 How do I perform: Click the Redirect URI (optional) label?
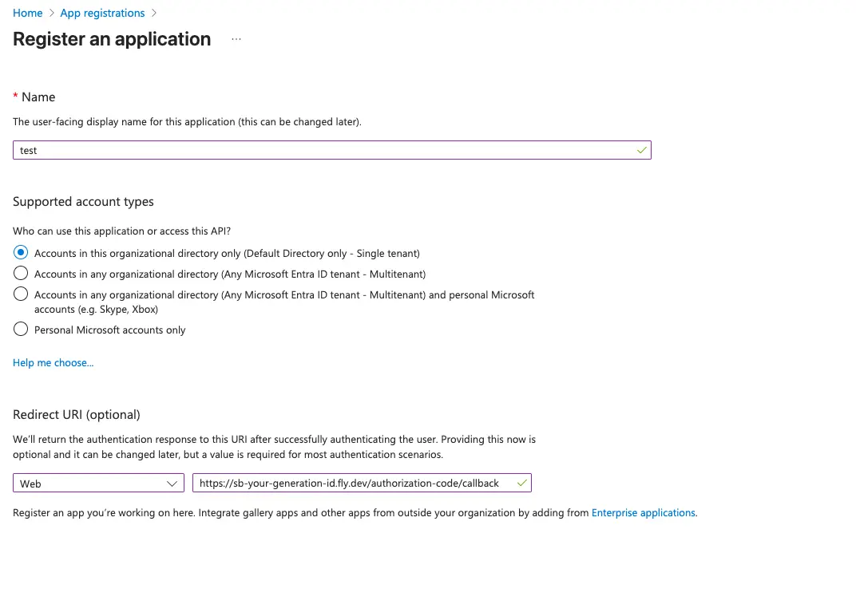[x=77, y=415]
